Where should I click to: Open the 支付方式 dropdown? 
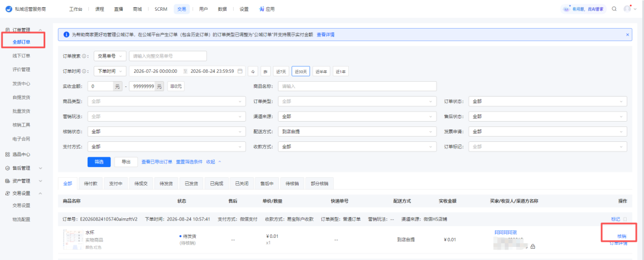[166, 146]
